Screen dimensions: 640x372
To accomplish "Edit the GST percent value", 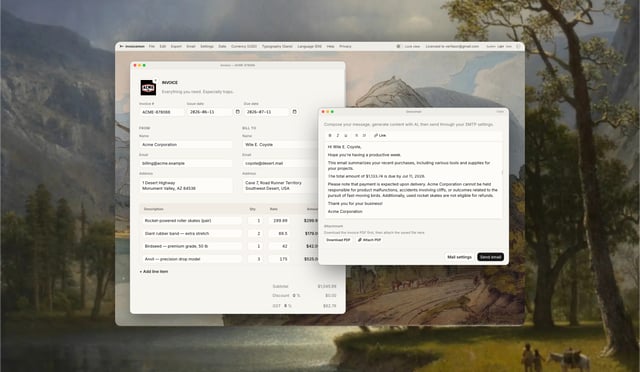I will pos(285,305).
